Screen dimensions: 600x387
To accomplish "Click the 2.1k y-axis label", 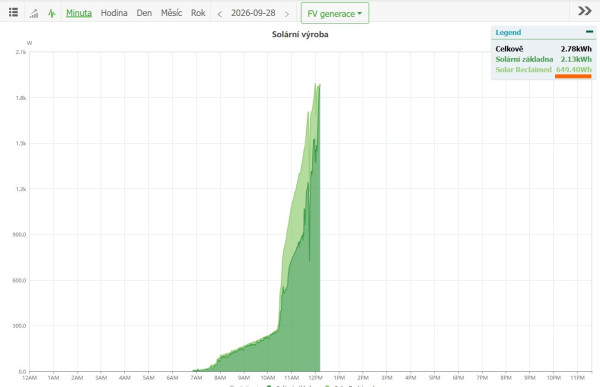I will (x=21, y=52).
